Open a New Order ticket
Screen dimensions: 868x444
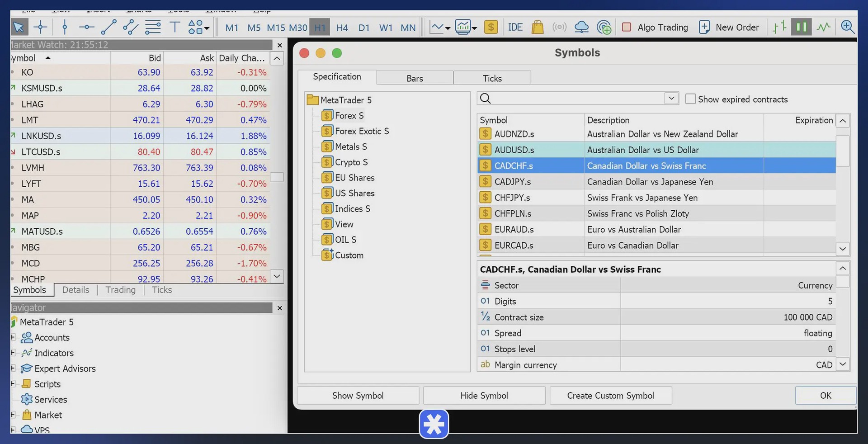click(x=729, y=27)
